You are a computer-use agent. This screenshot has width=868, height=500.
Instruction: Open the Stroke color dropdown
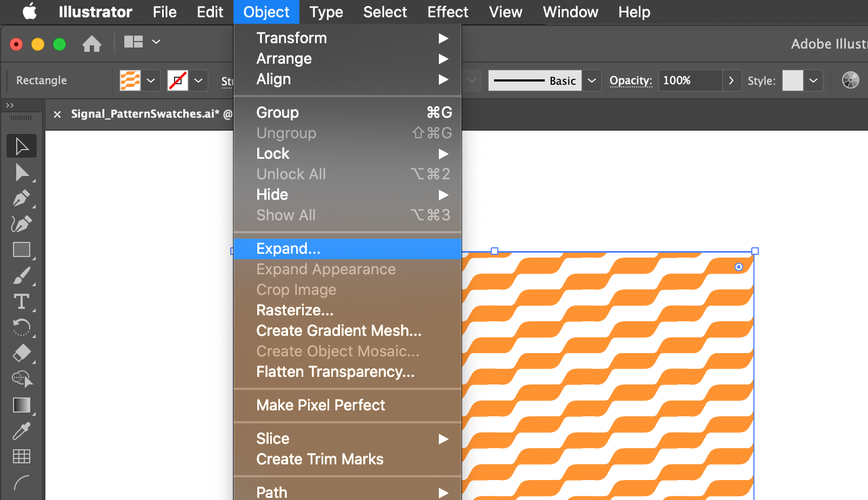point(198,80)
